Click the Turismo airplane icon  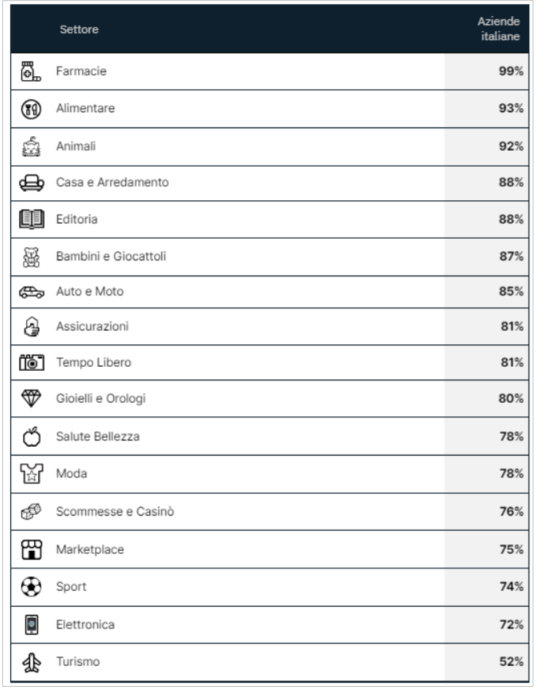(x=31, y=662)
